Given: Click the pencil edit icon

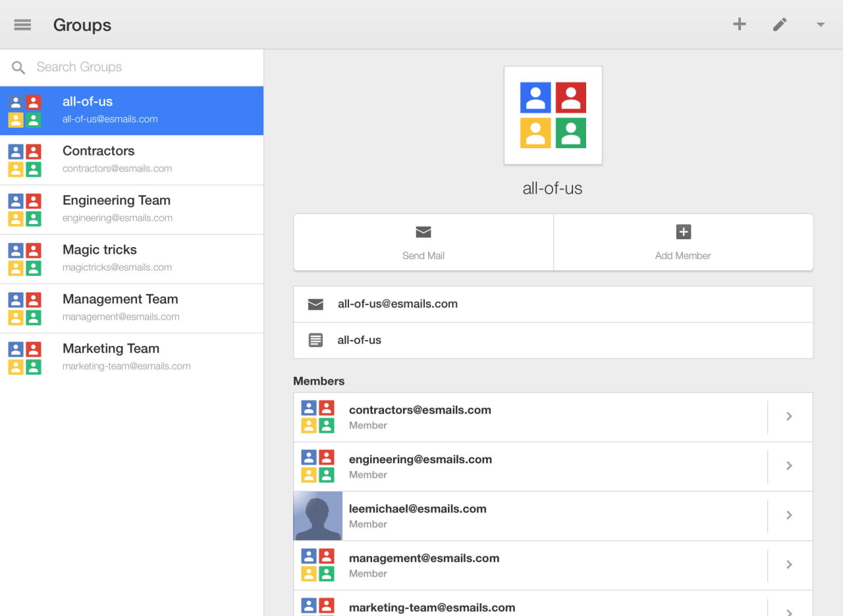Looking at the screenshot, I should [x=780, y=24].
